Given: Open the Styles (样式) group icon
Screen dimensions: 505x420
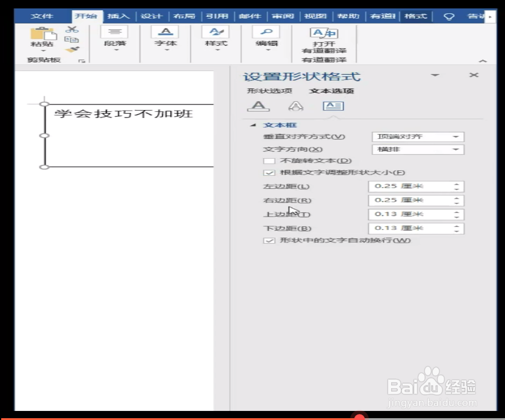Looking at the screenshot, I should [x=216, y=32].
